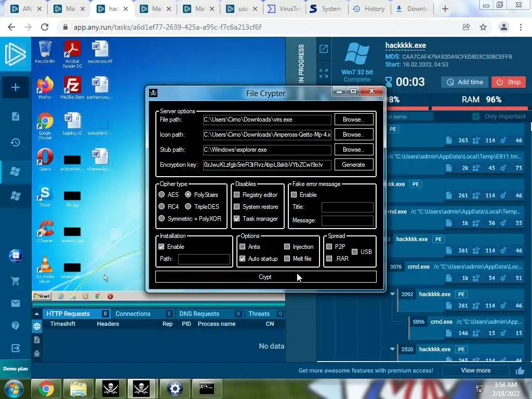Uncheck the Task manager checkbox
This screenshot has width=532, height=399.
[x=237, y=219]
